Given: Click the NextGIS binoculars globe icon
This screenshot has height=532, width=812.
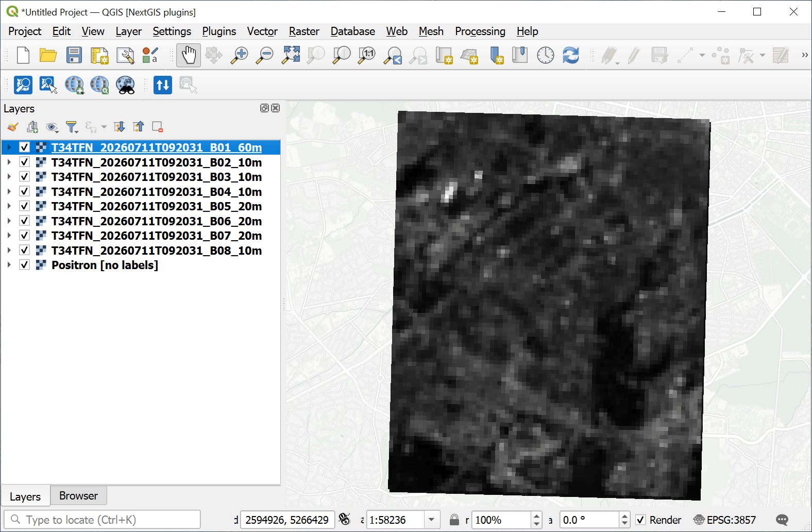Looking at the screenshot, I should click(x=125, y=85).
